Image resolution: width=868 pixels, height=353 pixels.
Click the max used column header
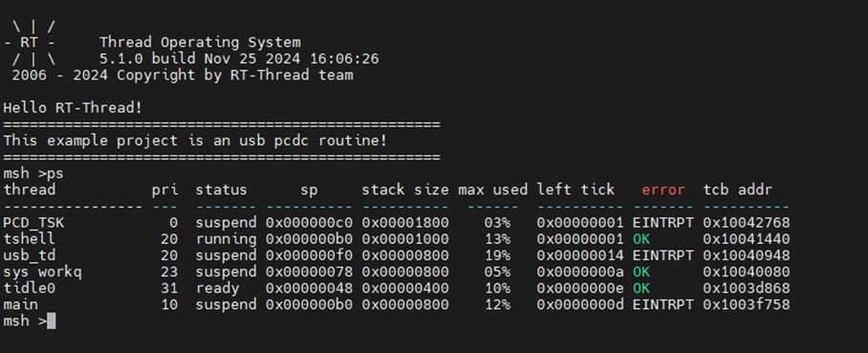tap(492, 190)
